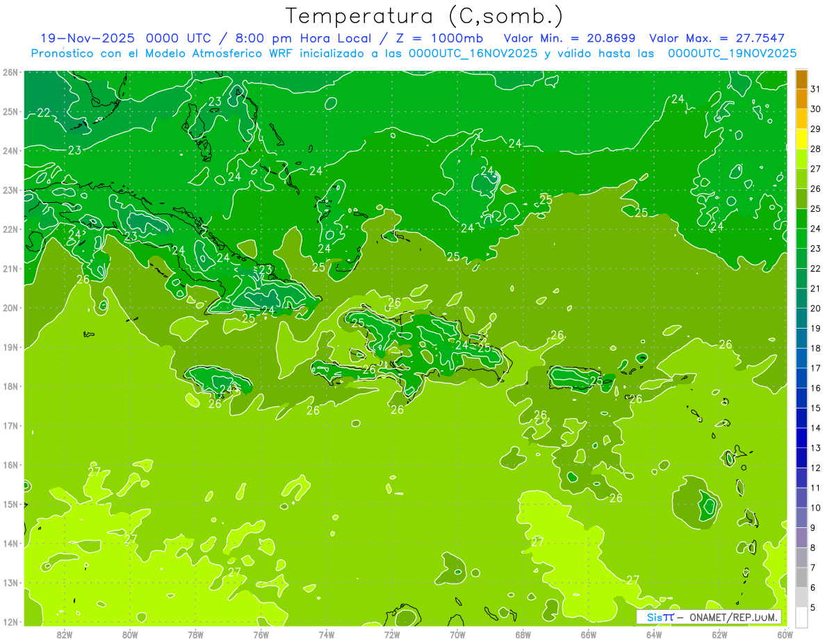Click the 60W longitude axis label
Screen dimensions: 834x644
pyautogui.click(x=785, y=635)
